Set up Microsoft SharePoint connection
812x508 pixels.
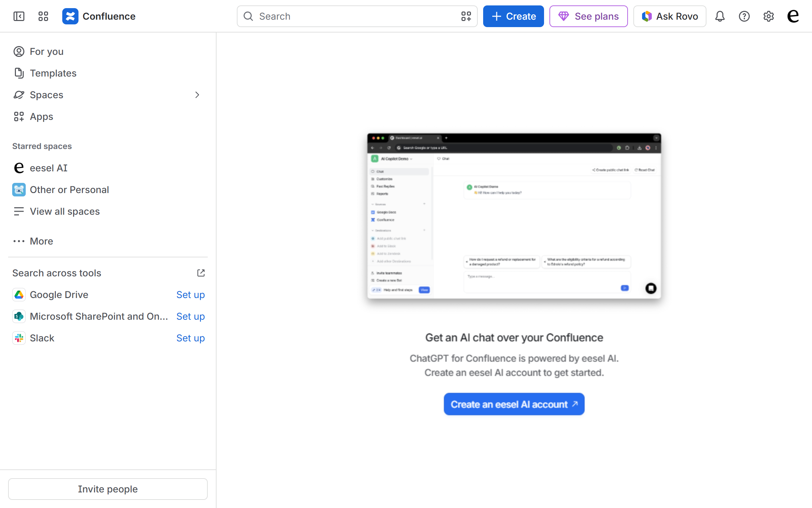[190, 316]
